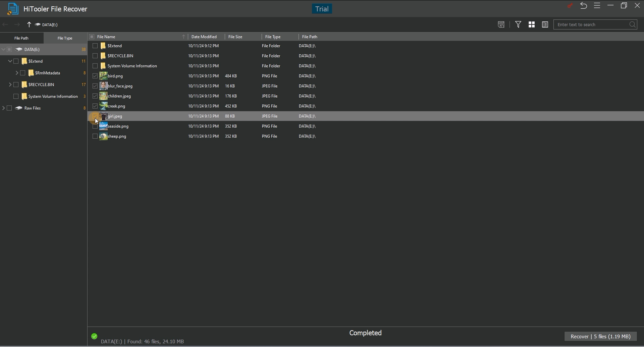Check the seaside.png checkbox

(x=95, y=126)
